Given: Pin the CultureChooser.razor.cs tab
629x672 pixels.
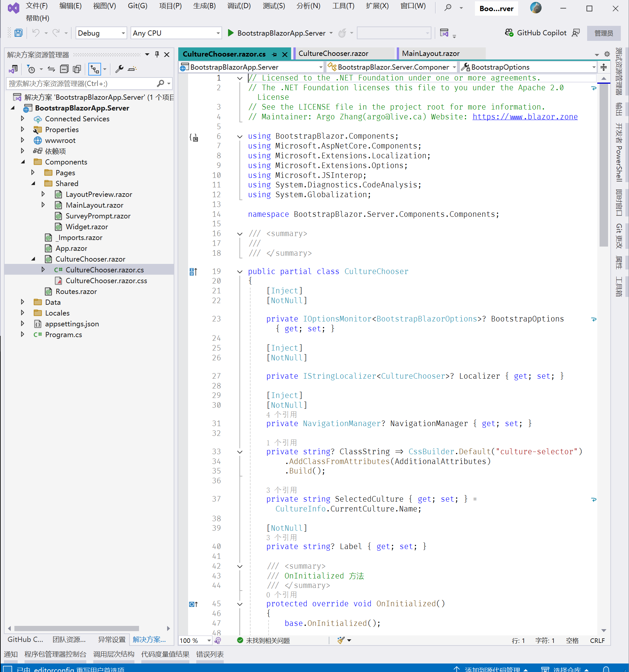Looking at the screenshot, I should coord(274,54).
